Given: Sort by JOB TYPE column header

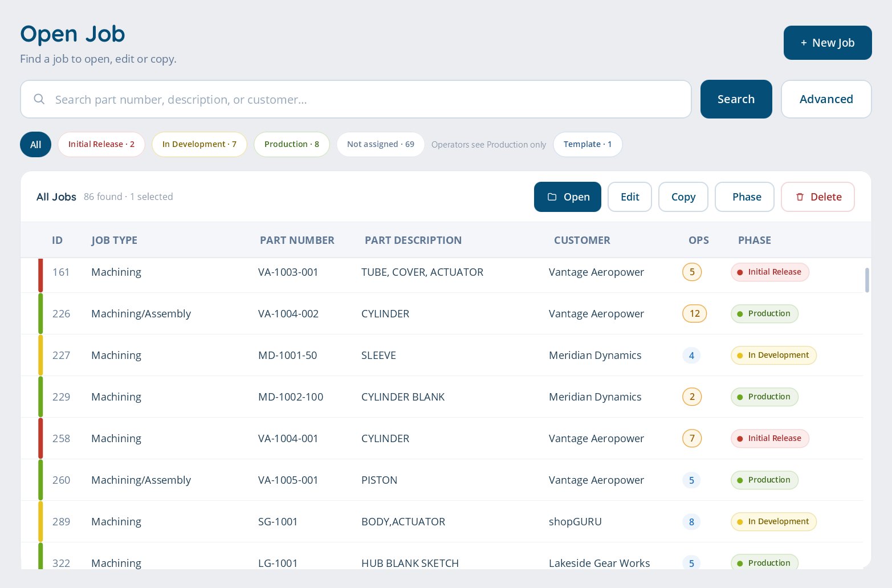Looking at the screenshot, I should click(x=114, y=240).
